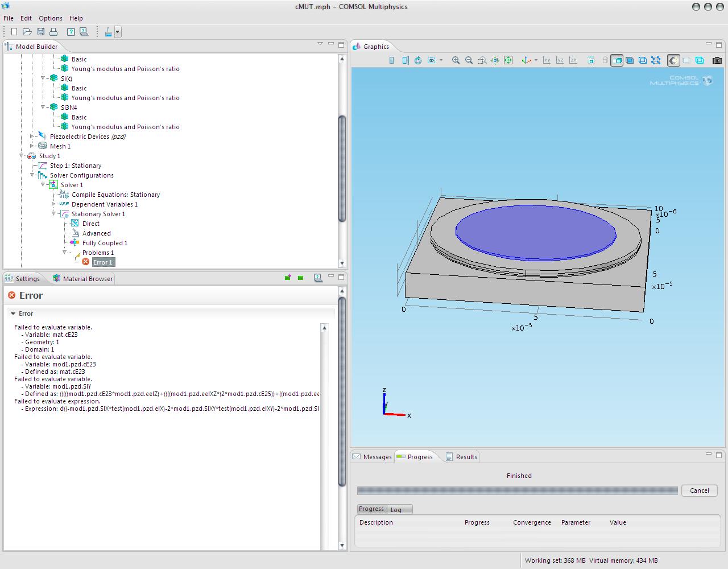728x569 pixels.
Task: Open the Options menu
Action: coord(50,18)
